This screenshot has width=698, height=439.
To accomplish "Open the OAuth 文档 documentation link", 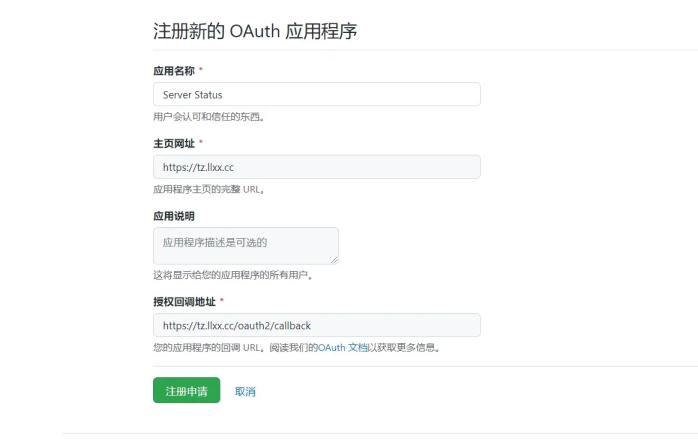I will [343, 347].
